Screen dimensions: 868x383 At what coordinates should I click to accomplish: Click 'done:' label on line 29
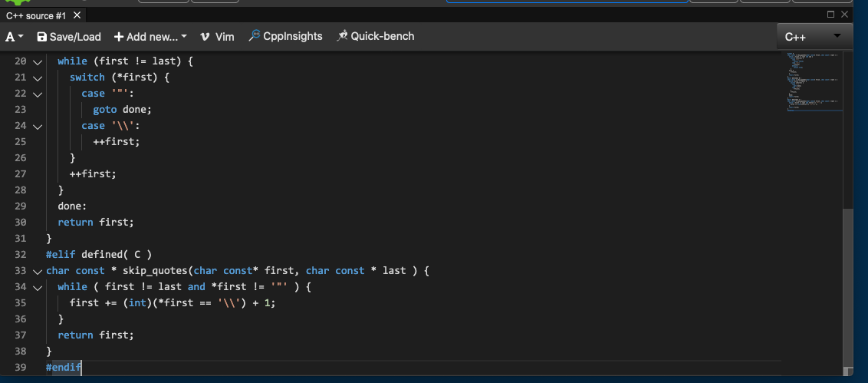click(72, 206)
